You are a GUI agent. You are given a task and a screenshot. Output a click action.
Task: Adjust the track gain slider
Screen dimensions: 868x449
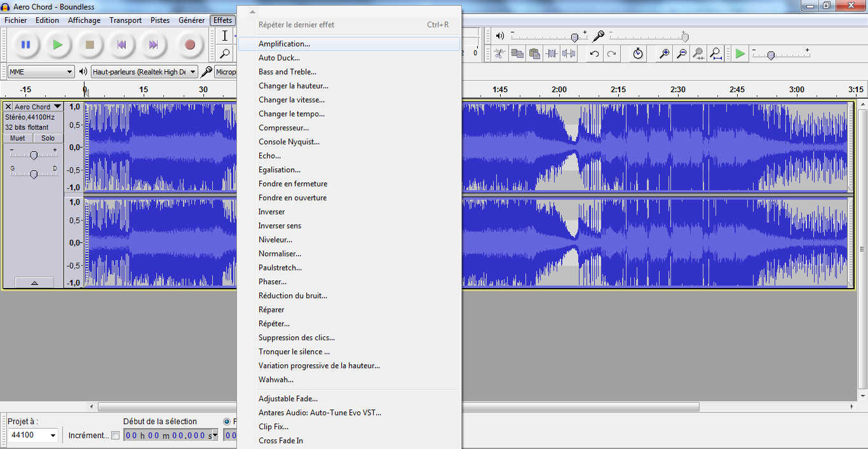point(34,155)
